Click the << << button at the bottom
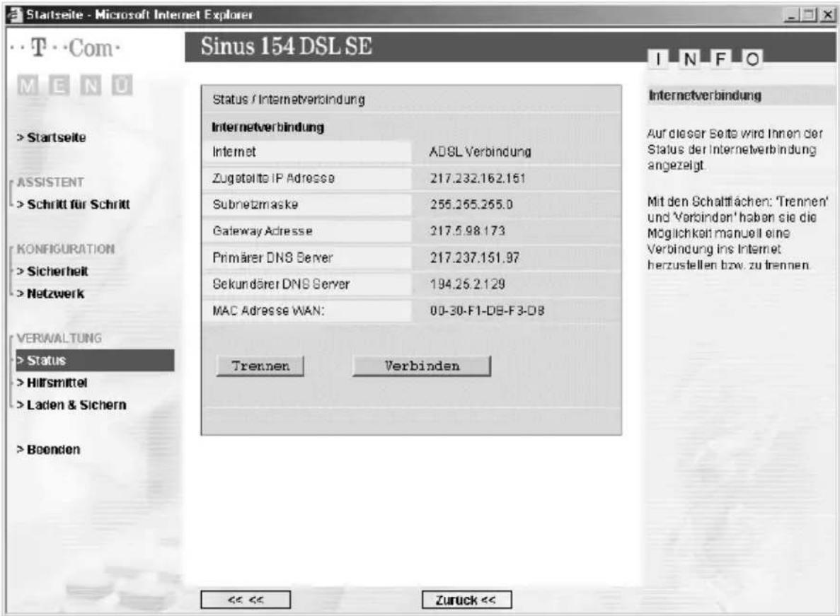This screenshot has height=616, width=840. pos(246,600)
